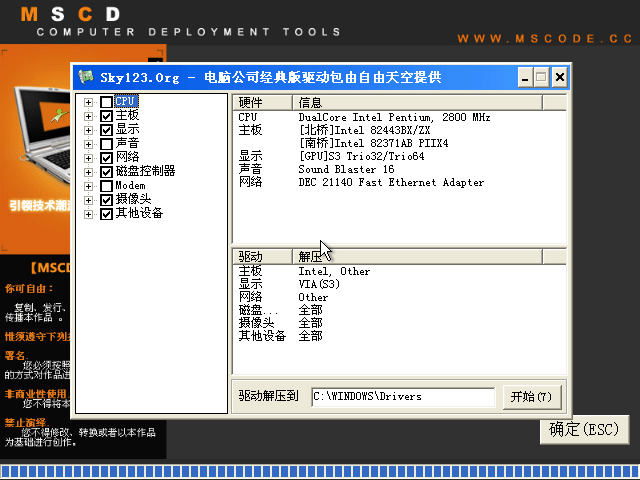Click the MSCD logo in header
Screen dimensions: 640x480
click(x=70, y=15)
